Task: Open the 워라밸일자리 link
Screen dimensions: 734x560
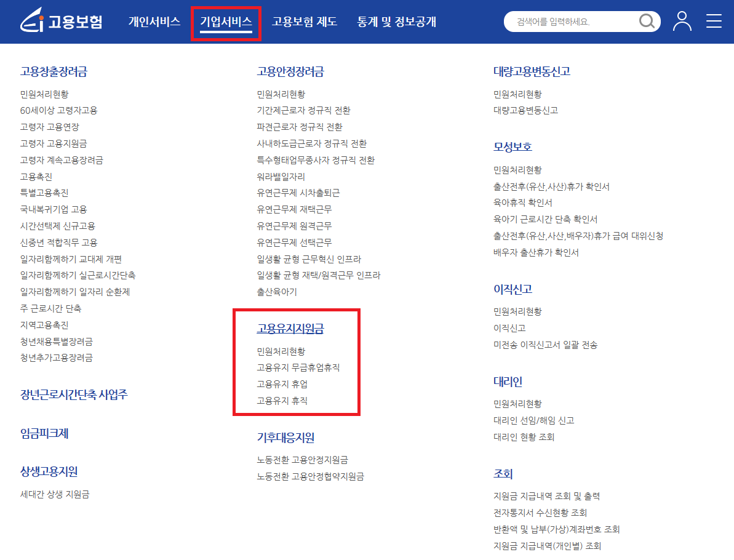Action: tap(281, 175)
